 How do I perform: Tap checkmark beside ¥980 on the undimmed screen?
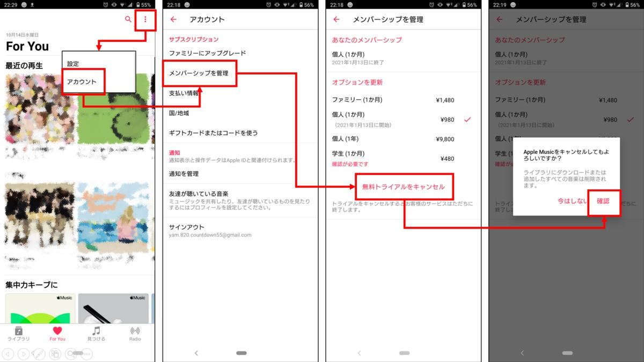pos(467,119)
